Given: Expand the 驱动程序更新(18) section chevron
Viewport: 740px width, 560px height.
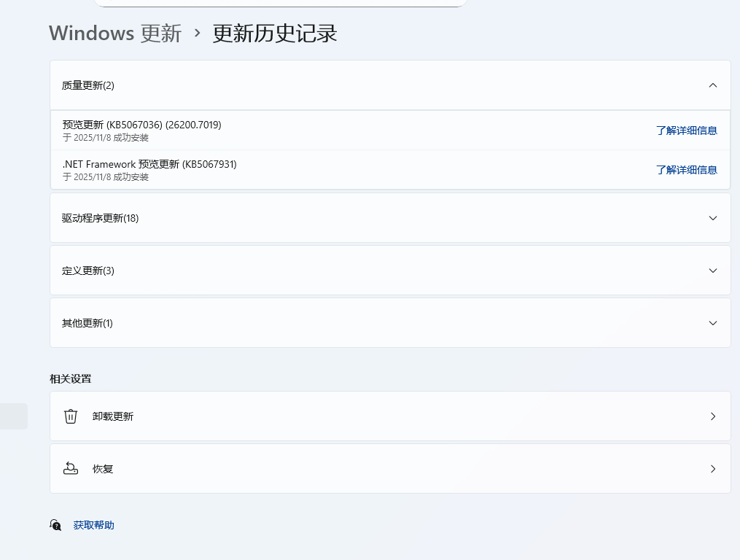Looking at the screenshot, I should coord(712,218).
